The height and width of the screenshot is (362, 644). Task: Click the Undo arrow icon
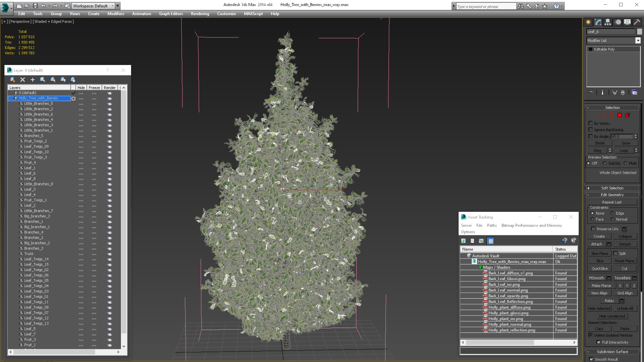[43, 6]
